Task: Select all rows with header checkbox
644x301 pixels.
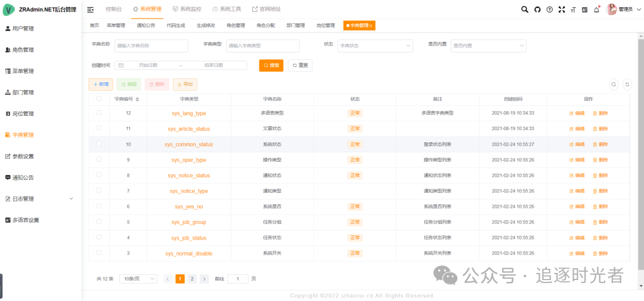Action: [x=99, y=99]
